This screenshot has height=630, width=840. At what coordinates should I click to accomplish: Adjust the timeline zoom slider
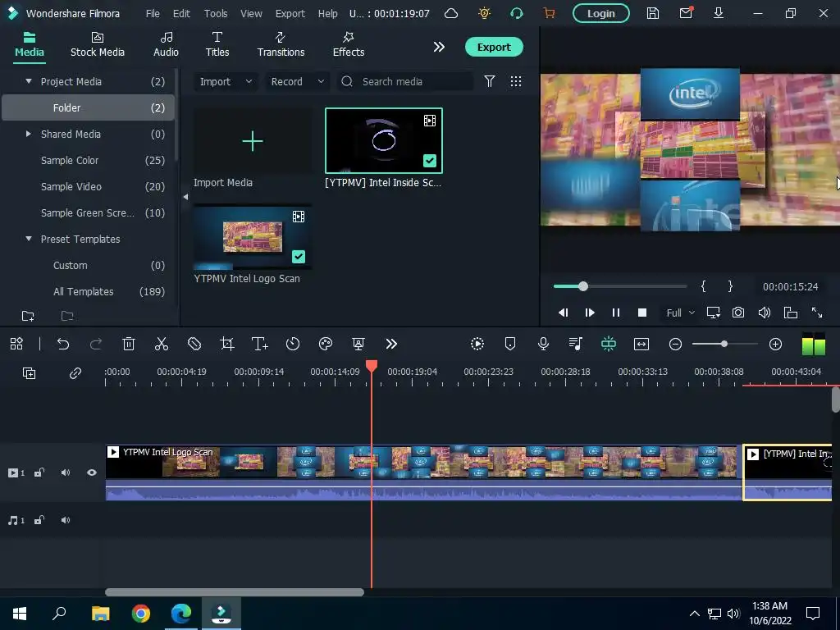tap(724, 344)
